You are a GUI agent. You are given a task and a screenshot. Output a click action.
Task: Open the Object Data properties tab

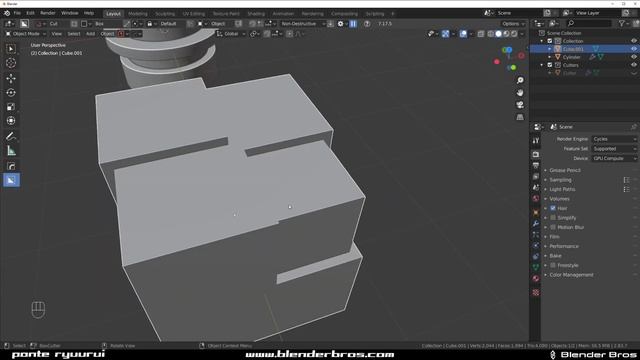pos(536,267)
